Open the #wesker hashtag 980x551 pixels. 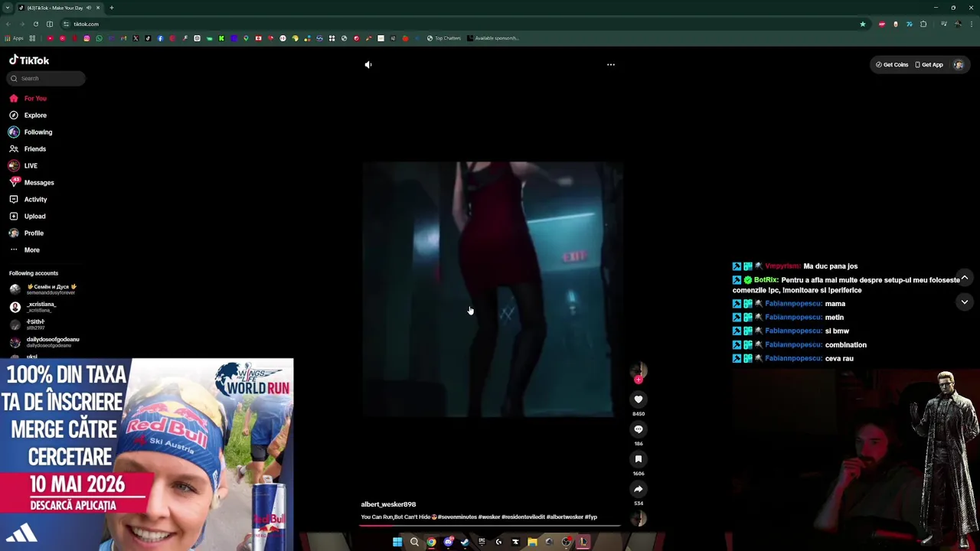coord(489,517)
